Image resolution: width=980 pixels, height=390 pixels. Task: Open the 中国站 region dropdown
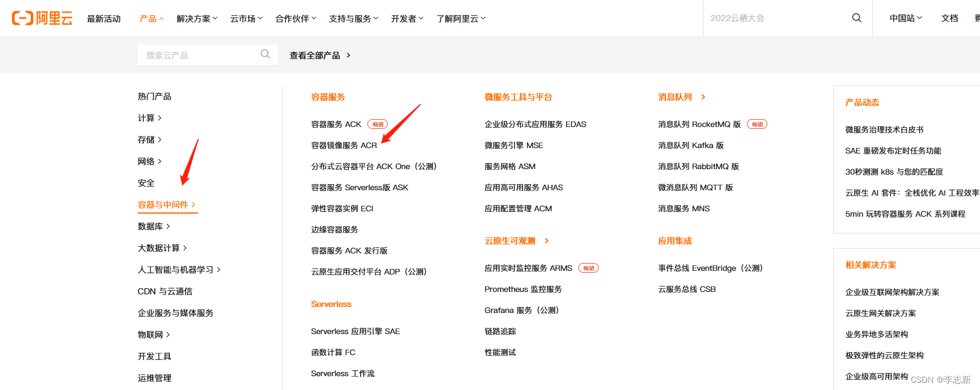(906, 18)
